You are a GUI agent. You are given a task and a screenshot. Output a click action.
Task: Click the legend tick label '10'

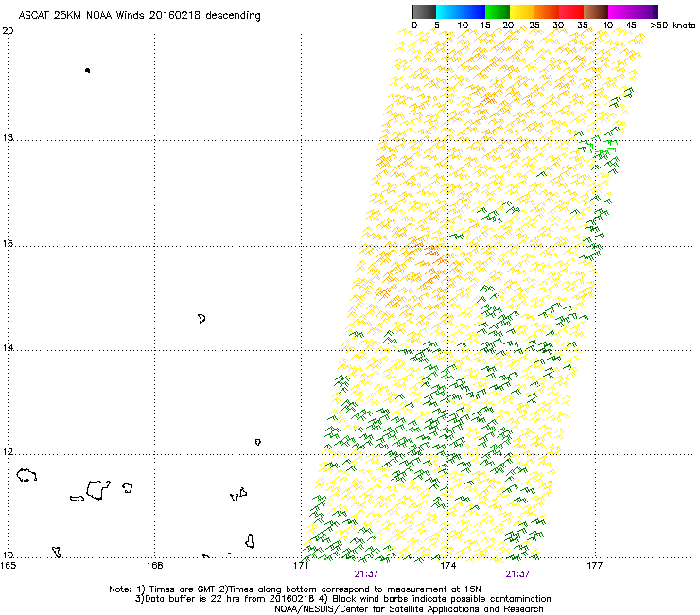463,26
